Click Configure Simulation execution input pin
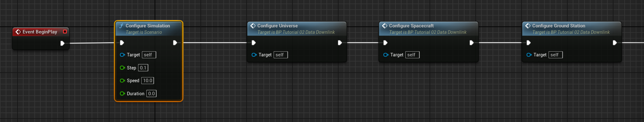This screenshot has height=122, width=644. (x=122, y=43)
